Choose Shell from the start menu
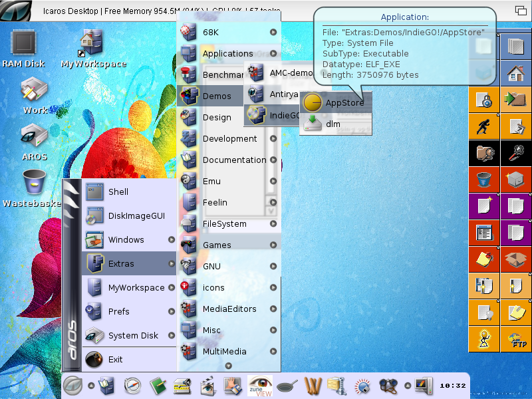 [x=129, y=192]
